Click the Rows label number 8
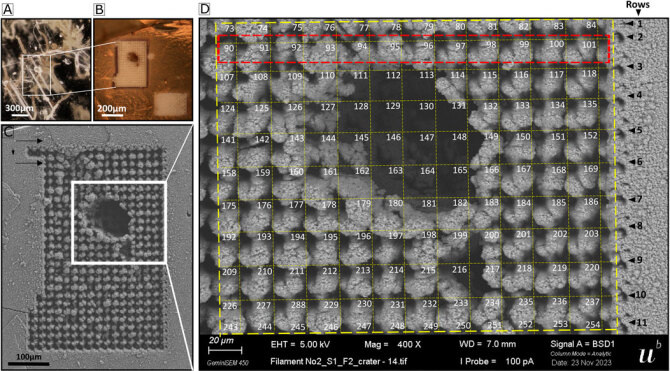The width and height of the screenshot is (670, 371). 639,225
